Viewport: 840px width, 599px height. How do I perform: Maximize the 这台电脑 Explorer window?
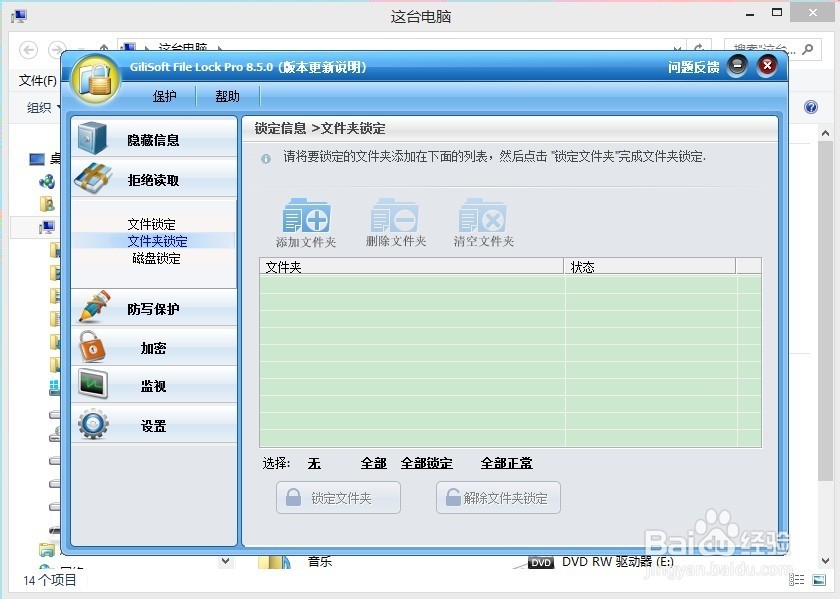[777, 12]
